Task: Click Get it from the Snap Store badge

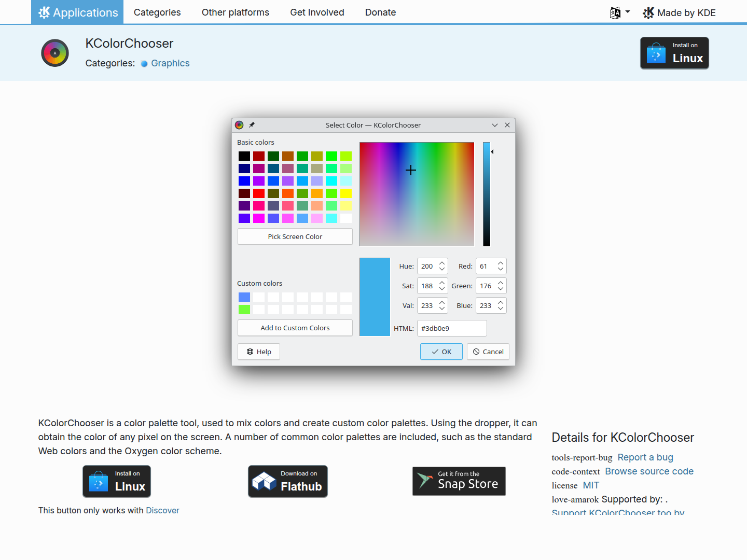Action: [x=459, y=481]
